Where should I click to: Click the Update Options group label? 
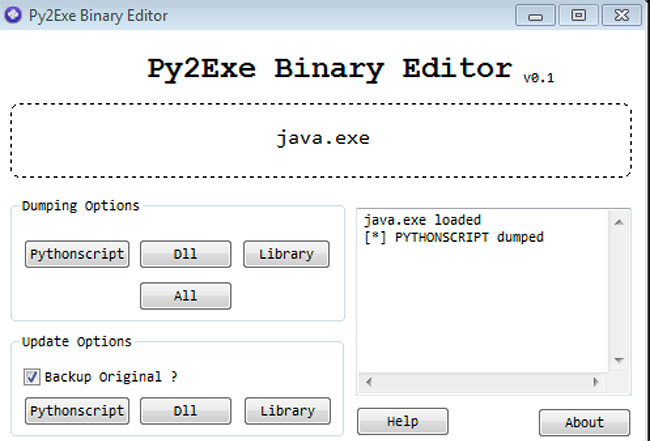(77, 342)
